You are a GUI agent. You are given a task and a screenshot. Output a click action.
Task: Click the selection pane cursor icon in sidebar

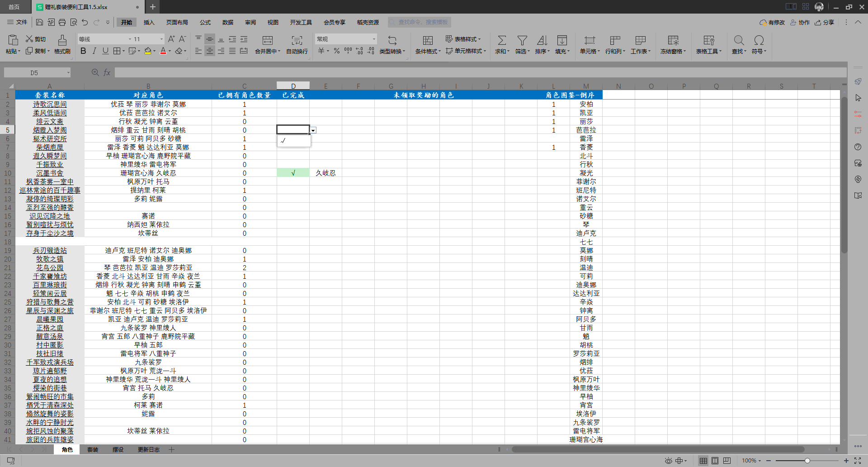point(858,98)
